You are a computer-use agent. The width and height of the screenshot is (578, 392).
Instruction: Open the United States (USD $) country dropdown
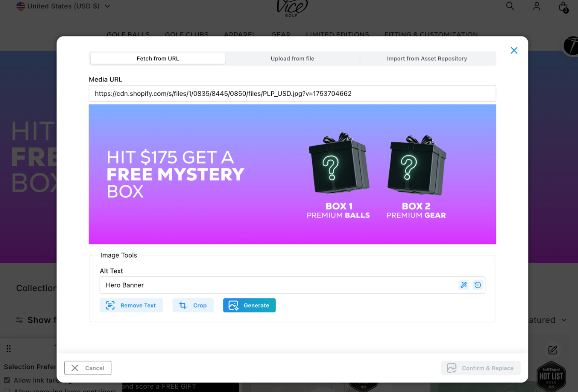coord(63,6)
